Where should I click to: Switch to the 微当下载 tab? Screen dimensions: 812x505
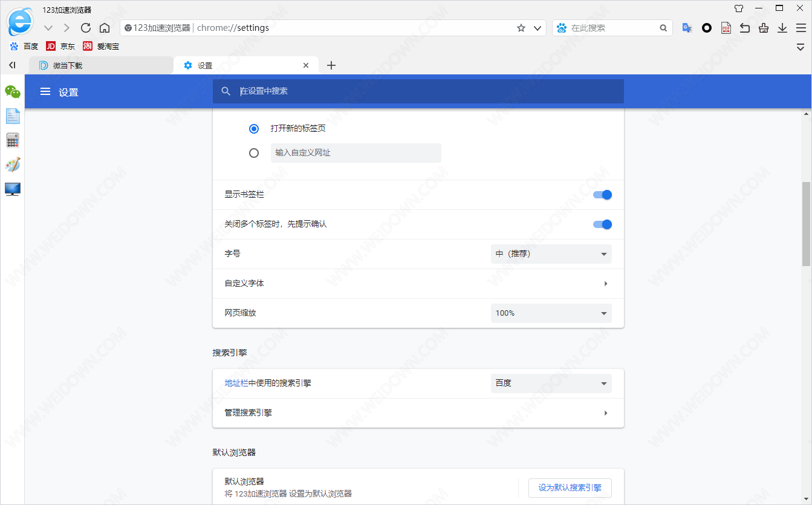pos(101,65)
